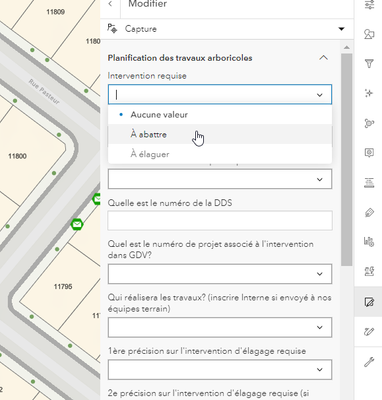382x400 pixels.
Task: Open the 1ère précision d'élagage dropdown
Action: point(220,369)
